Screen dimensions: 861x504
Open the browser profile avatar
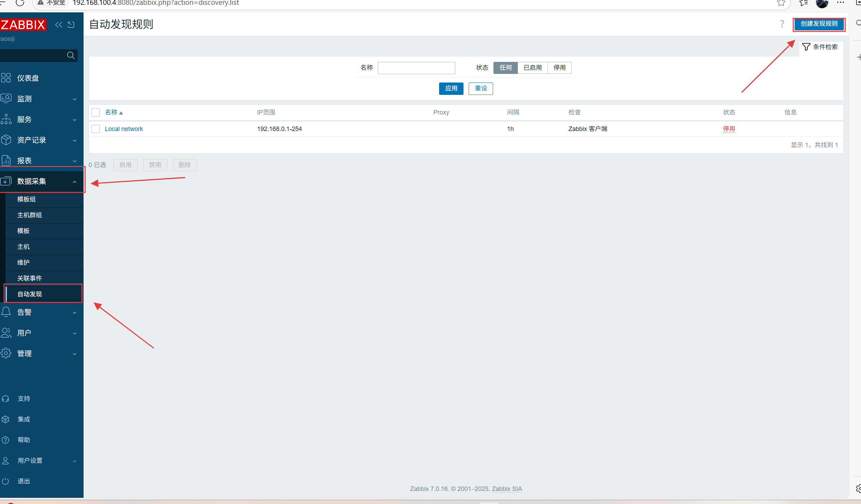click(822, 3)
